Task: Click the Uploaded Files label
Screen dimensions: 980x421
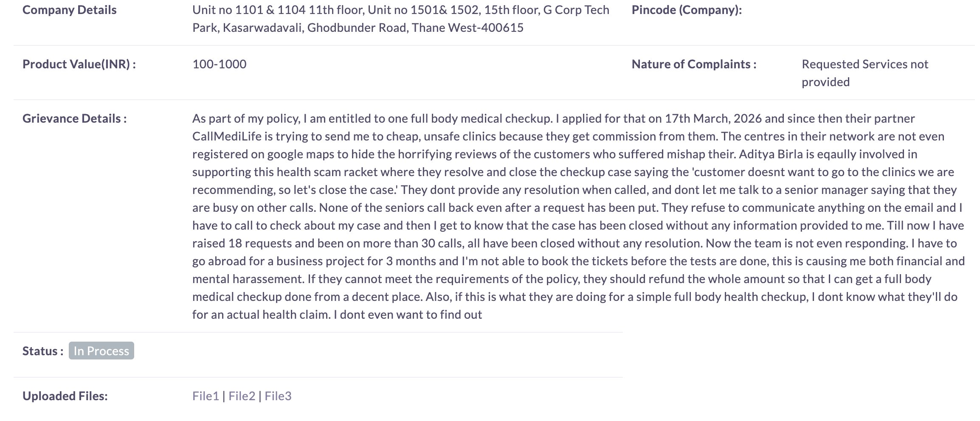Action: 65,396
